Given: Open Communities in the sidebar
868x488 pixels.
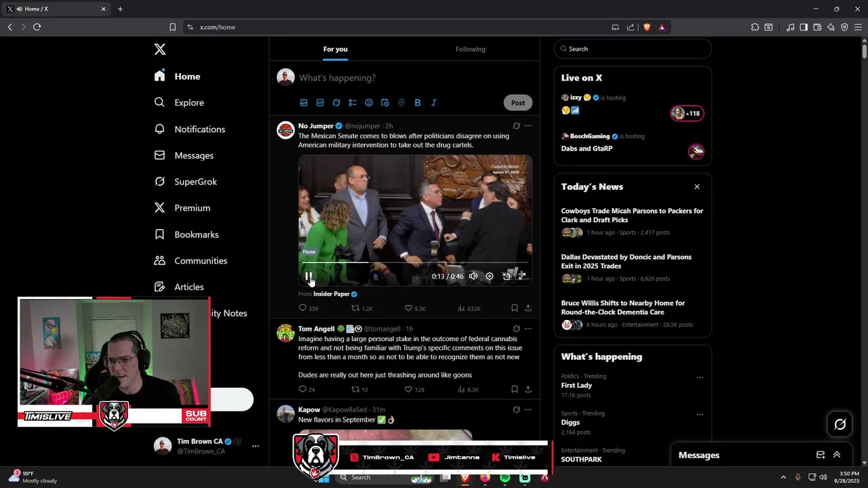Looking at the screenshot, I should pos(191,260).
